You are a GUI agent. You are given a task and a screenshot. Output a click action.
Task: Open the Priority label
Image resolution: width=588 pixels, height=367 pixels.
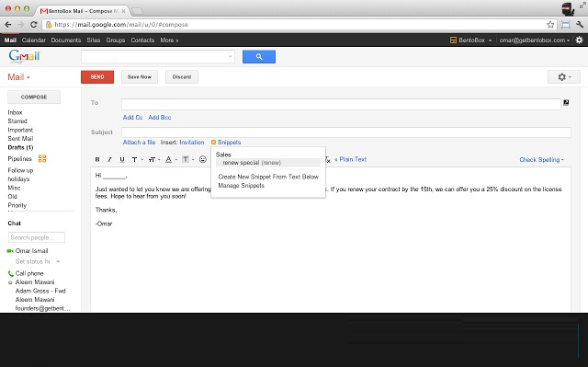(x=17, y=205)
